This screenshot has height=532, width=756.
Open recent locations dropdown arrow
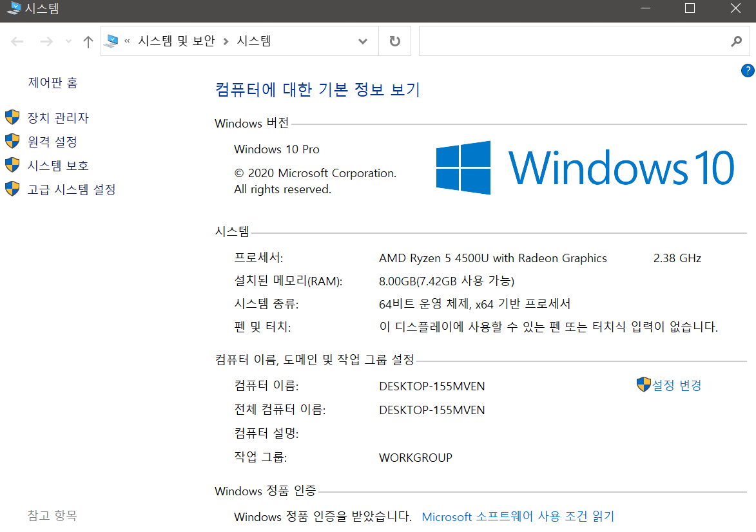(68, 41)
